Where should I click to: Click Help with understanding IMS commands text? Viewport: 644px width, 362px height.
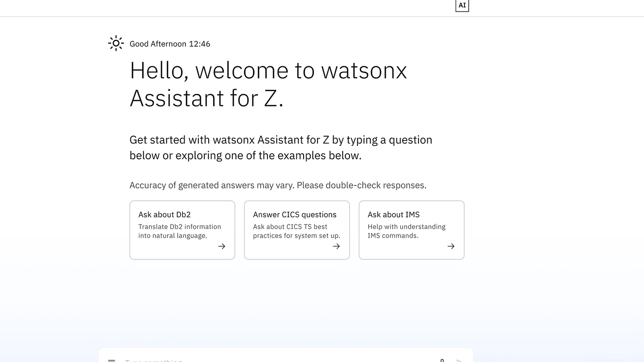[406, 231]
